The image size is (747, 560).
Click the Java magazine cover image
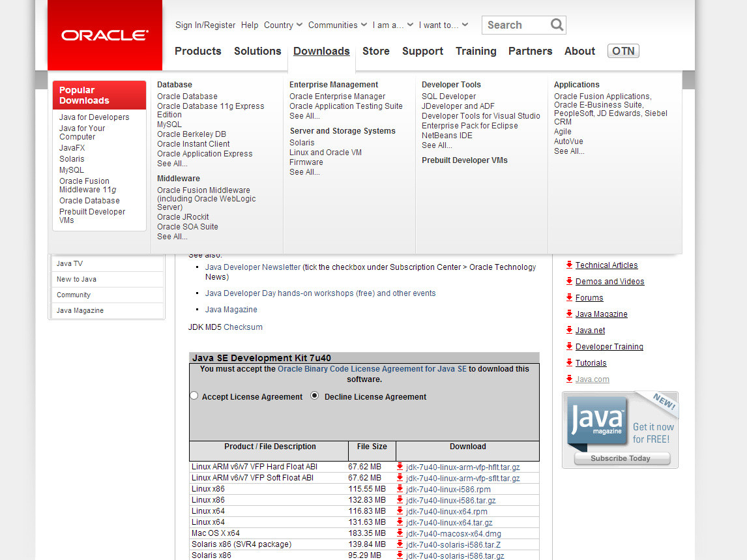click(x=598, y=422)
